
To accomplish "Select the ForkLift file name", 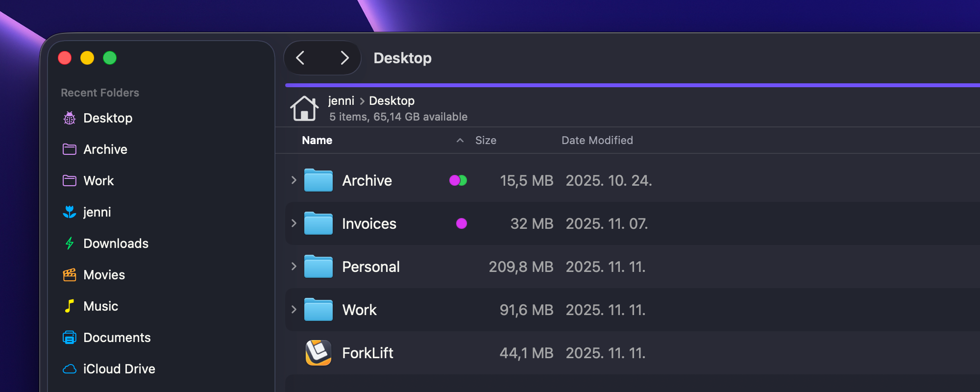I will (367, 353).
